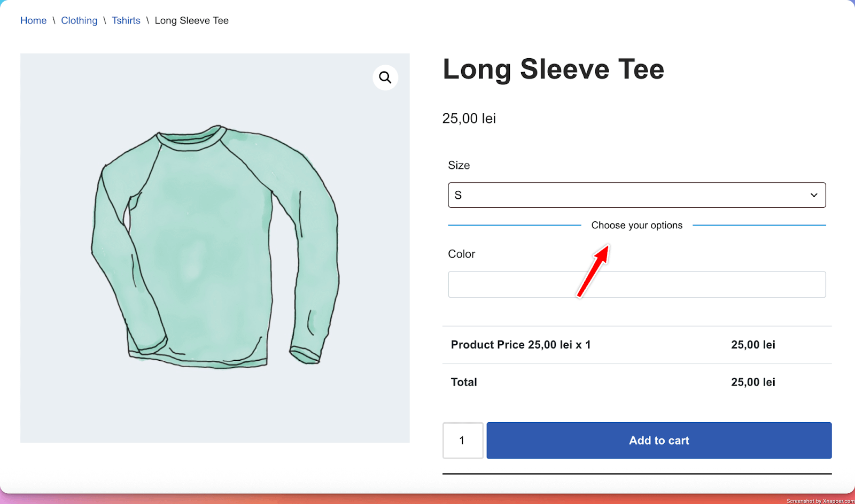
Task: Click the Size field label
Action: pos(458,166)
